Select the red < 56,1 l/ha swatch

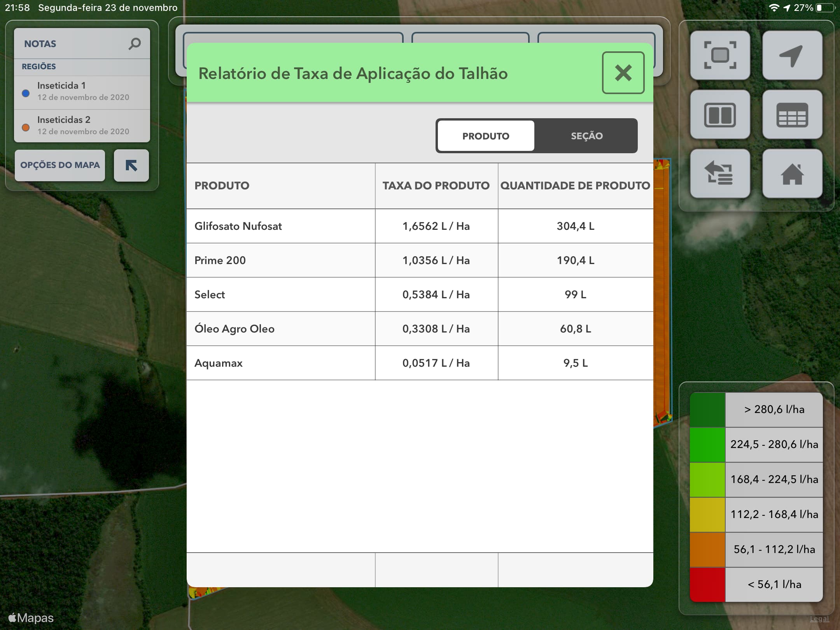(707, 584)
